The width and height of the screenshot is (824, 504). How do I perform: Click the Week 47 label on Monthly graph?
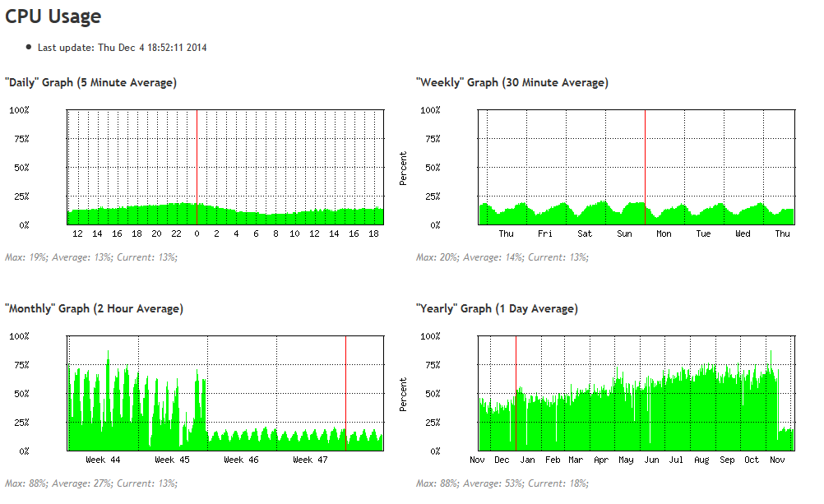click(310, 460)
